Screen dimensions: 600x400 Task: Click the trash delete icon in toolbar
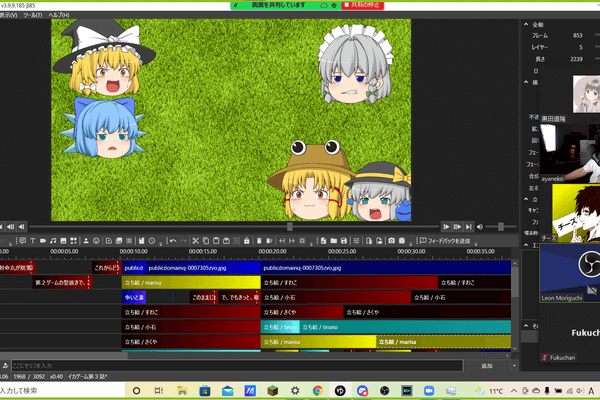click(259, 241)
